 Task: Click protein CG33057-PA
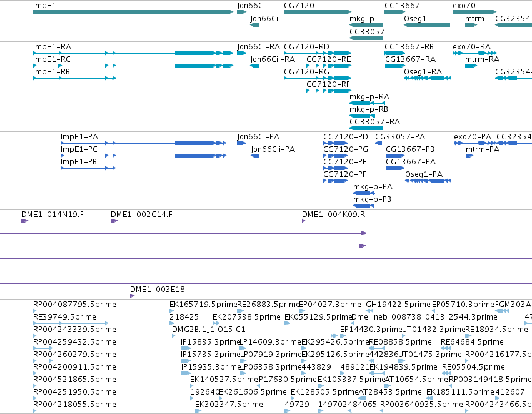379,143
